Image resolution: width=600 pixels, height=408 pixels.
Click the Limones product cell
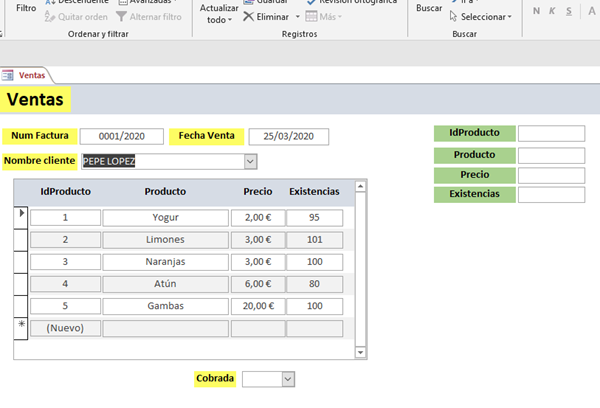(x=166, y=240)
